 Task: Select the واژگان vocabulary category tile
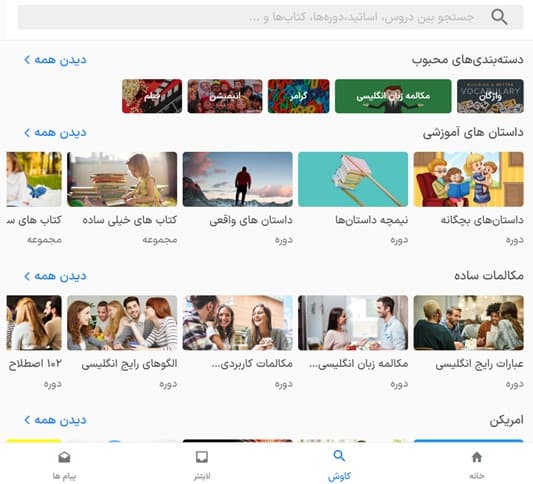click(490, 96)
